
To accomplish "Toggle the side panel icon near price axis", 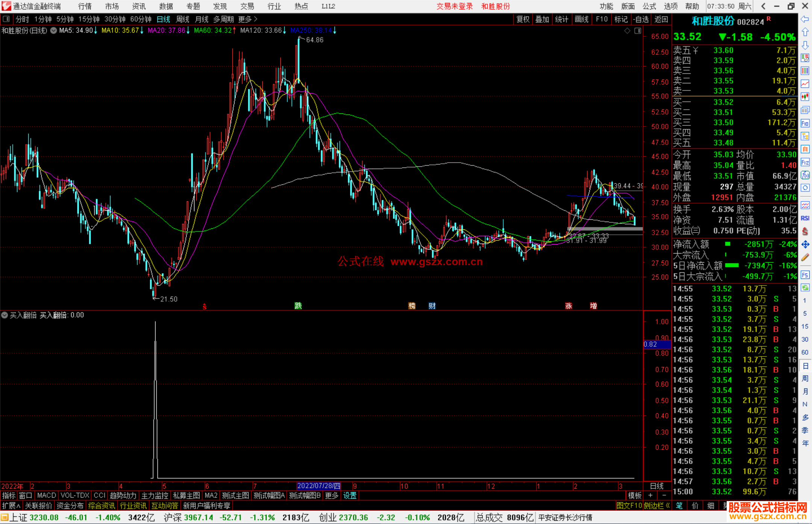I will pos(638,31).
